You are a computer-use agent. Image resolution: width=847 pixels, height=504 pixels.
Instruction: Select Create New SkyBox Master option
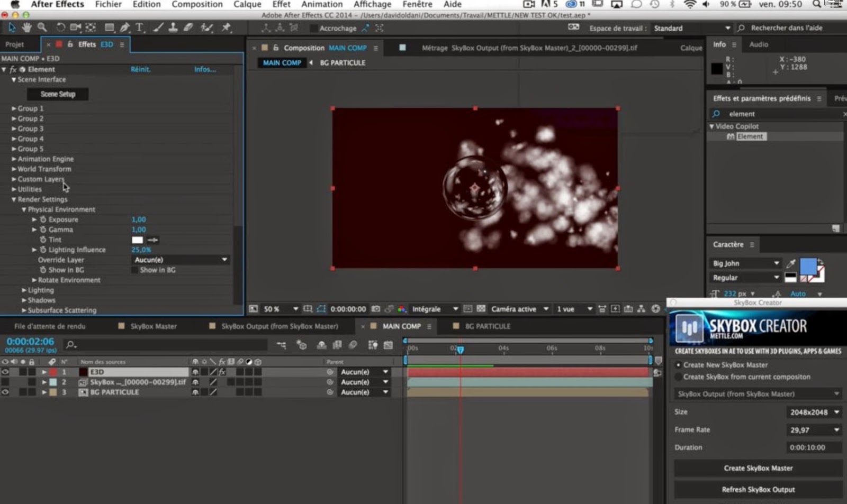coord(679,365)
